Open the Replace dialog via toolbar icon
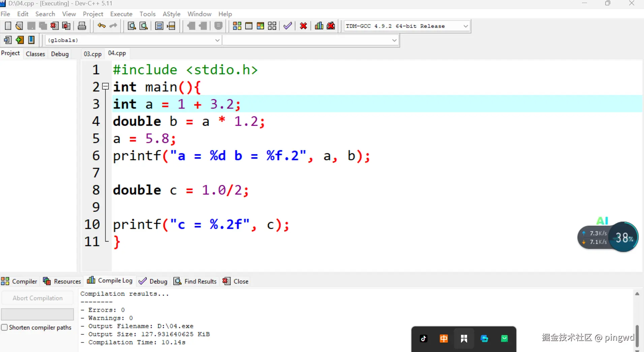The height and width of the screenshot is (352, 644). click(x=144, y=26)
